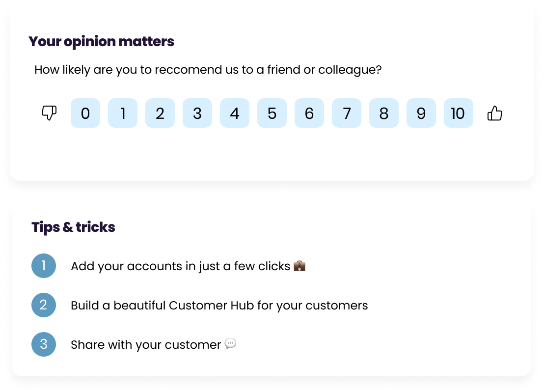Click the speech bubble emoji in tip three
The height and width of the screenshot is (392, 544).
pos(230,344)
